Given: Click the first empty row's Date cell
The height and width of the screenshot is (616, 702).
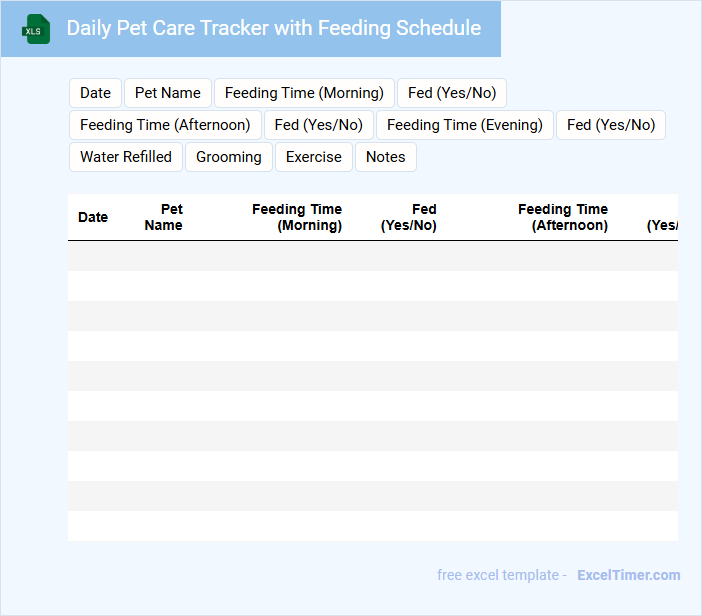Looking at the screenshot, I should point(93,256).
